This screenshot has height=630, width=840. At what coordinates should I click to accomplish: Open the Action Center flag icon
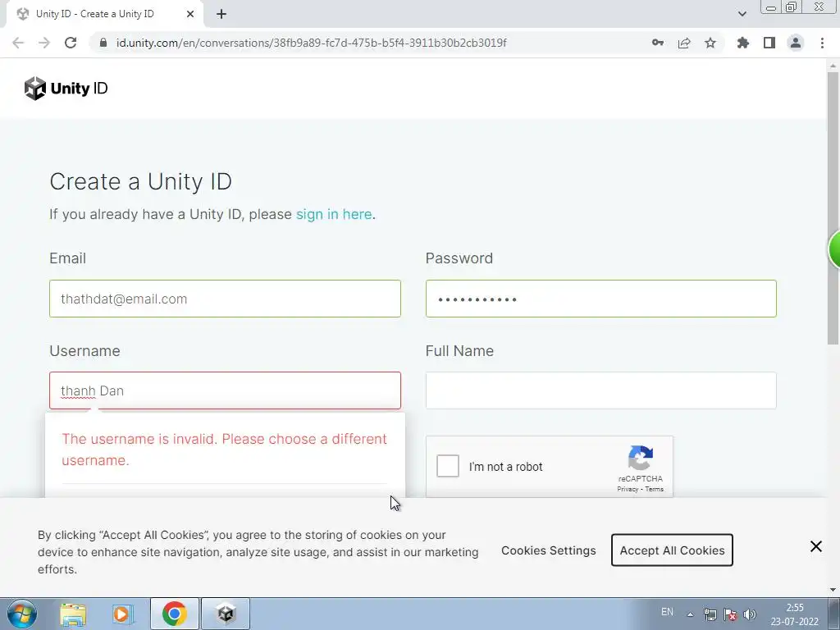point(730,614)
